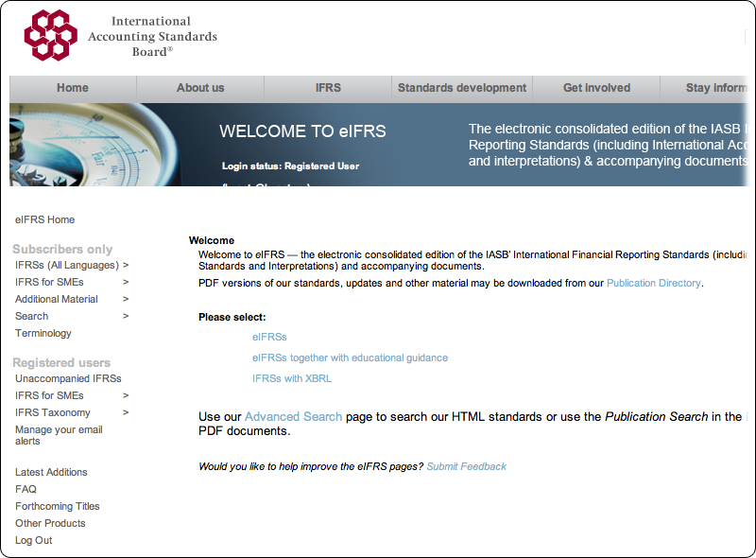This screenshot has width=756, height=558.
Task: Click the Submit Feedback link
Action: 466,466
